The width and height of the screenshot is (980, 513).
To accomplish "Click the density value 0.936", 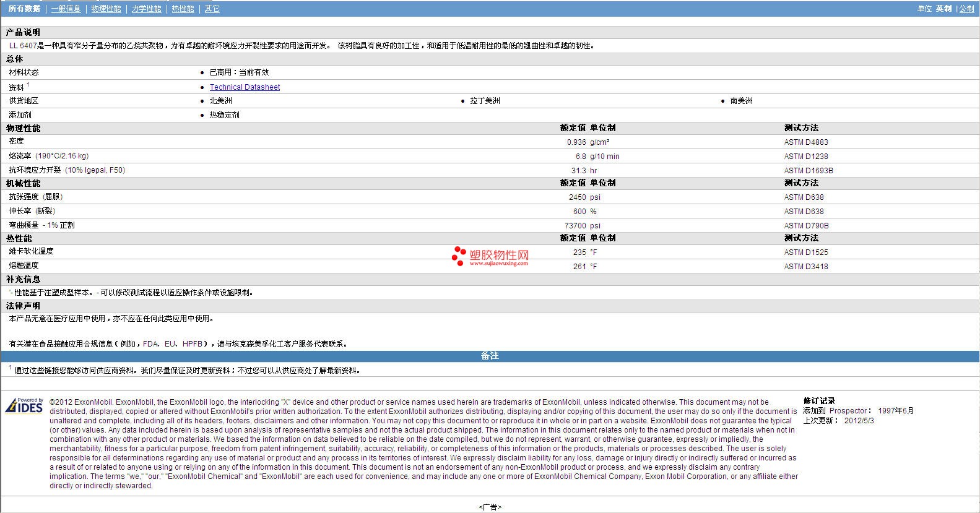I will tap(576, 142).
